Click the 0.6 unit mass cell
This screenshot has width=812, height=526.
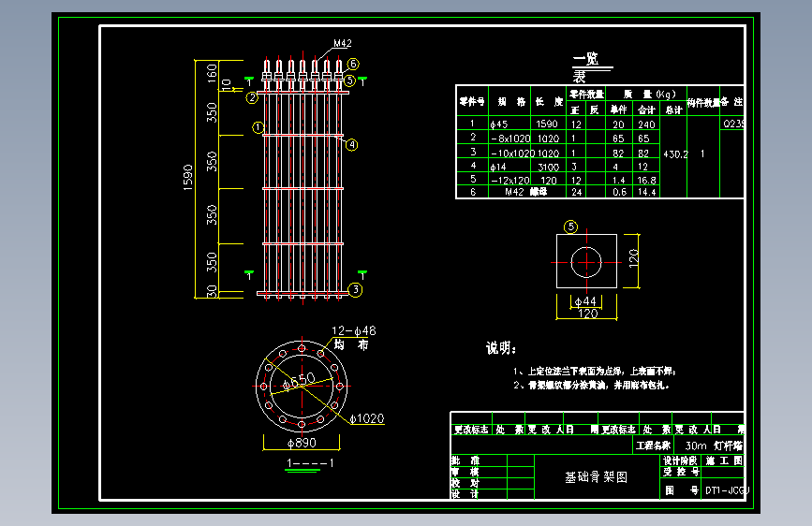pos(619,192)
